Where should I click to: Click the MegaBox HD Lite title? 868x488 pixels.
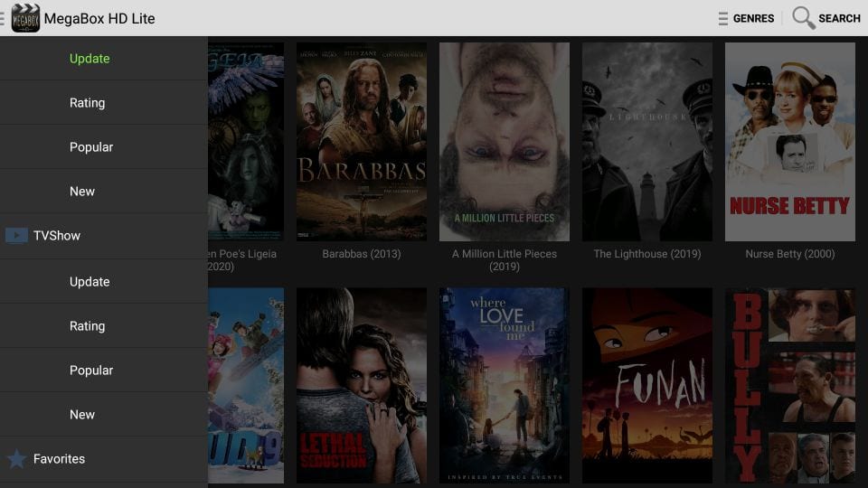99,18
